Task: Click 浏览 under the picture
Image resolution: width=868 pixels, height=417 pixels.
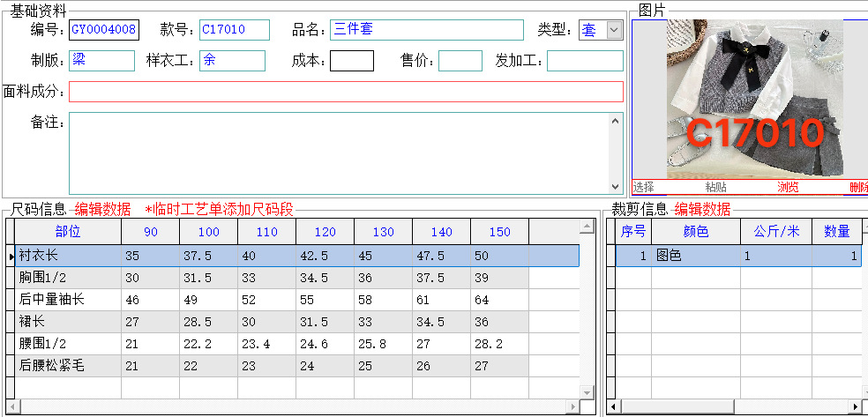Action: pyautogui.click(x=788, y=187)
